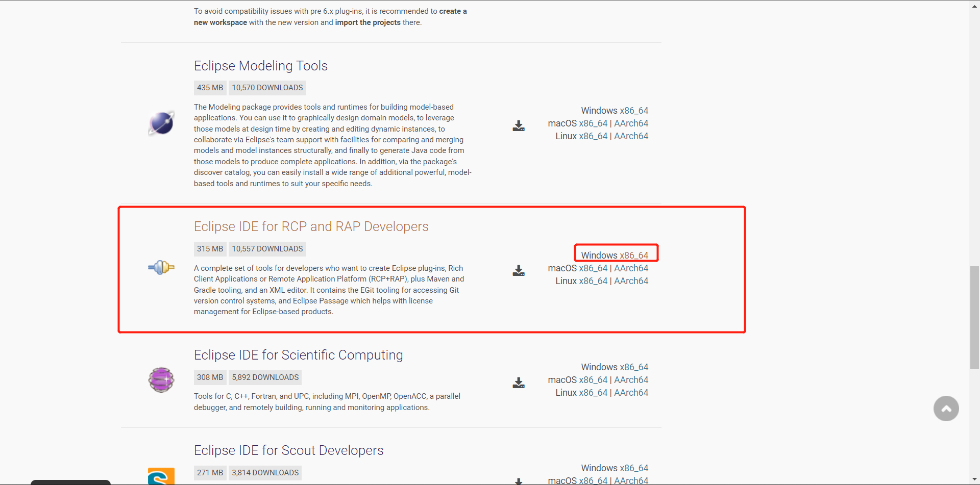Viewport: 980px width, 485px height.
Task: Click the scrollbar up arrow
Action: pyautogui.click(x=974, y=5)
